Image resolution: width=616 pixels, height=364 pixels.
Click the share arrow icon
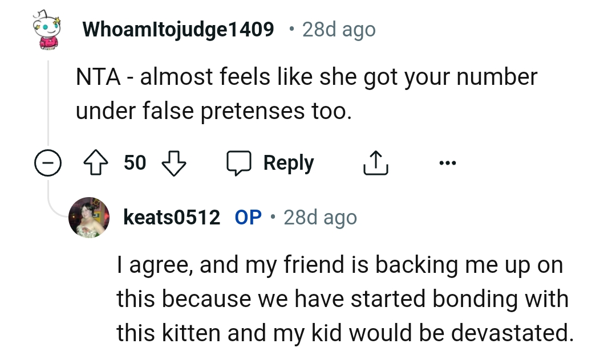[375, 162]
